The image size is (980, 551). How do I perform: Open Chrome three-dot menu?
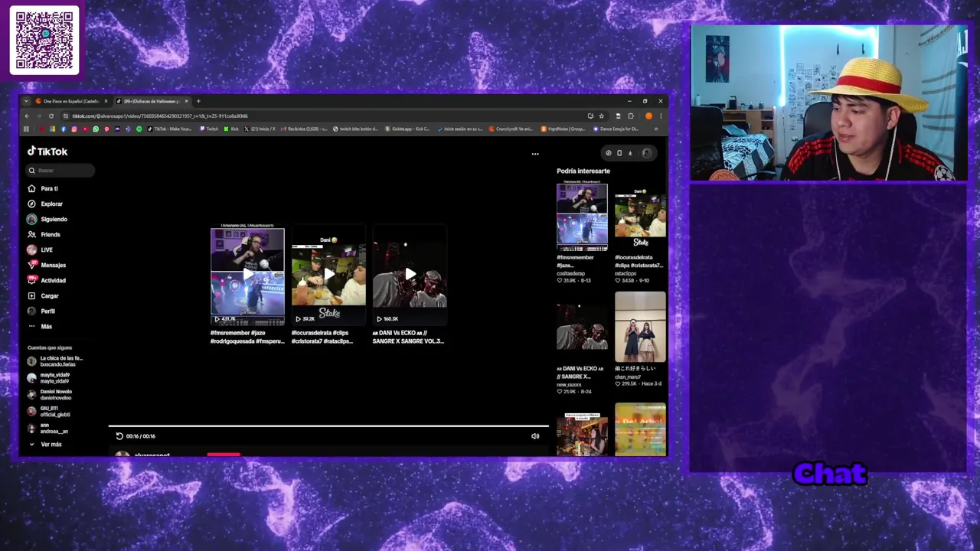point(661,116)
